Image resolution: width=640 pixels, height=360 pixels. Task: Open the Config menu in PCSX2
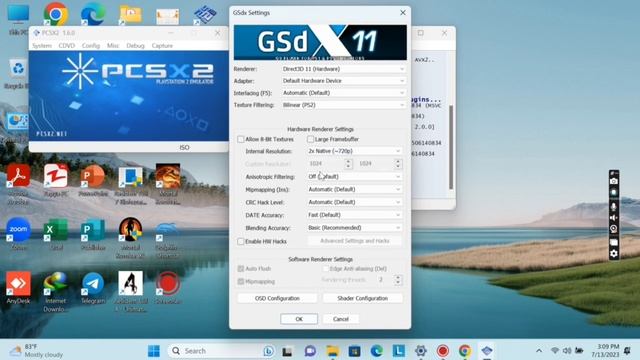[91, 46]
